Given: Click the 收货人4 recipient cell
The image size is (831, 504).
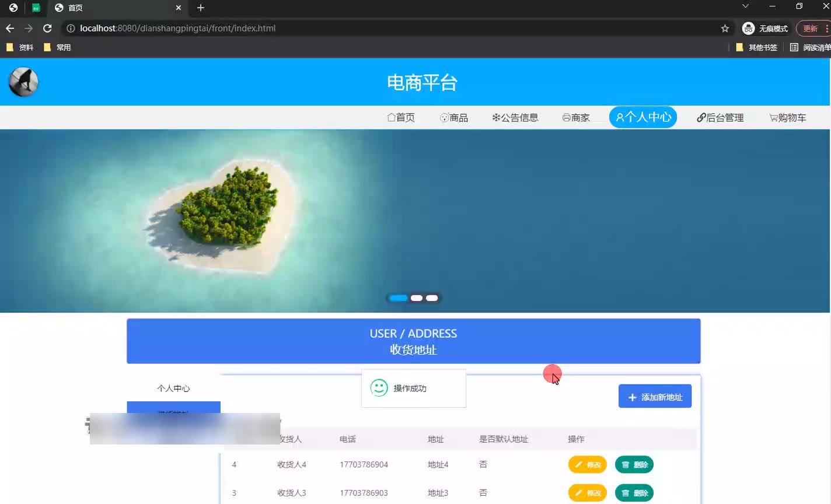Looking at the screenshot, I should tap(292, 464).
